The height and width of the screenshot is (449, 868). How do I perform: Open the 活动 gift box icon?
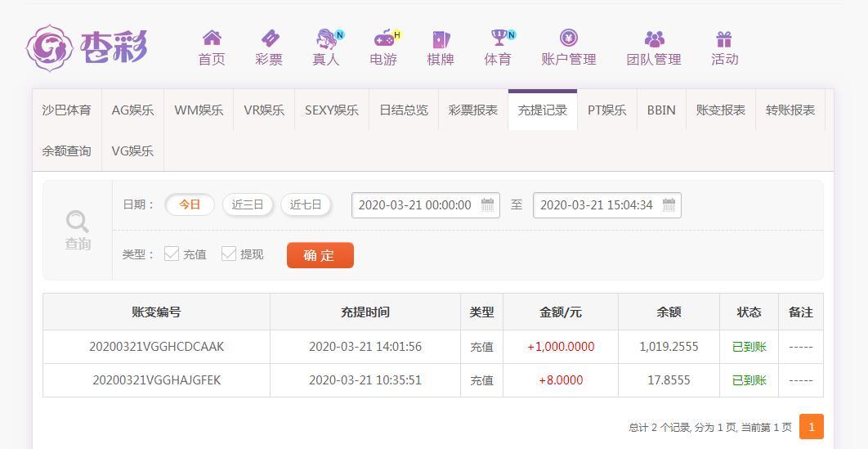coord(724,38)
